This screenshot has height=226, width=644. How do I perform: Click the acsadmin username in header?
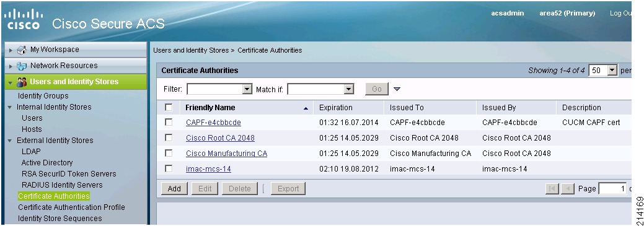(x=508, y=13)
